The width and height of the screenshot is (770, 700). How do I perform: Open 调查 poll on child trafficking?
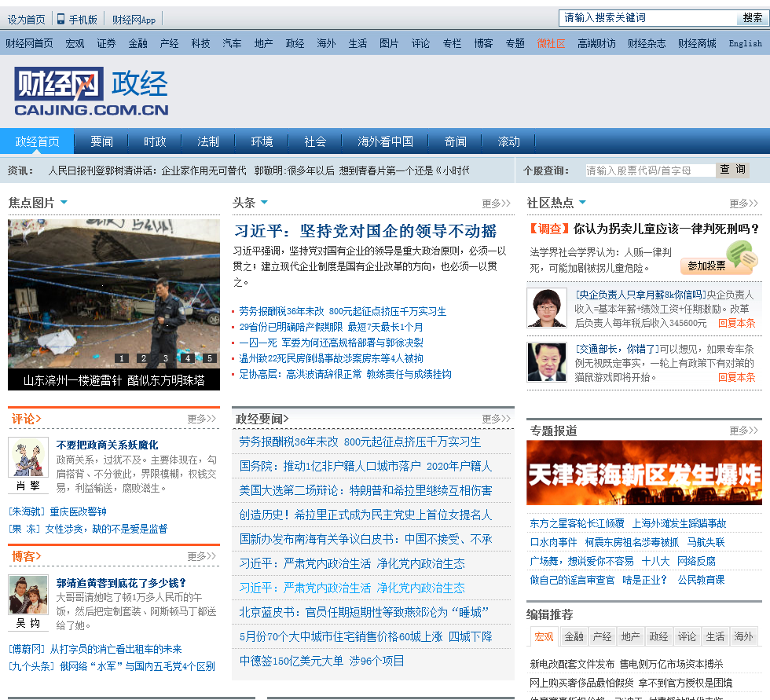(x=644, y=229)
